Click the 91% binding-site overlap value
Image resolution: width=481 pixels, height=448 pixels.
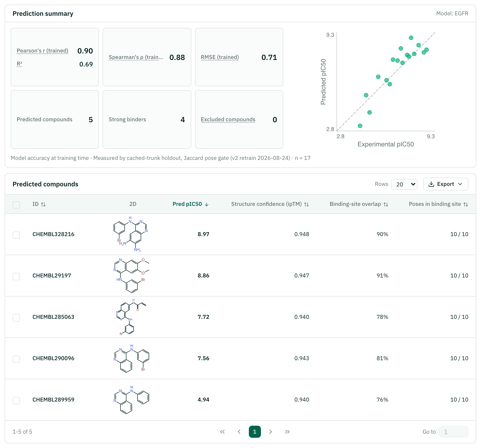click(382, 276)
